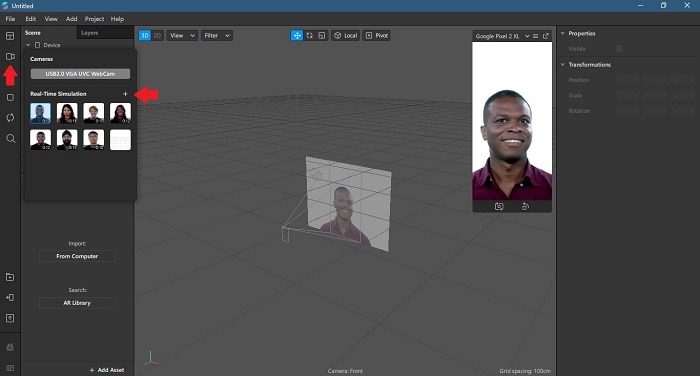Click first Position value field
This screenshot has width=700, height=376.
coord(629,80)
